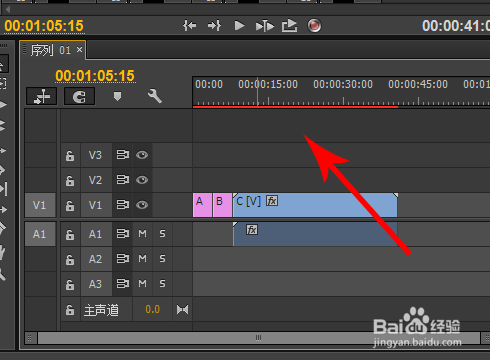The image size is (490, 360).
Task: Mute track A2 with M button
Action: [142, 259]
